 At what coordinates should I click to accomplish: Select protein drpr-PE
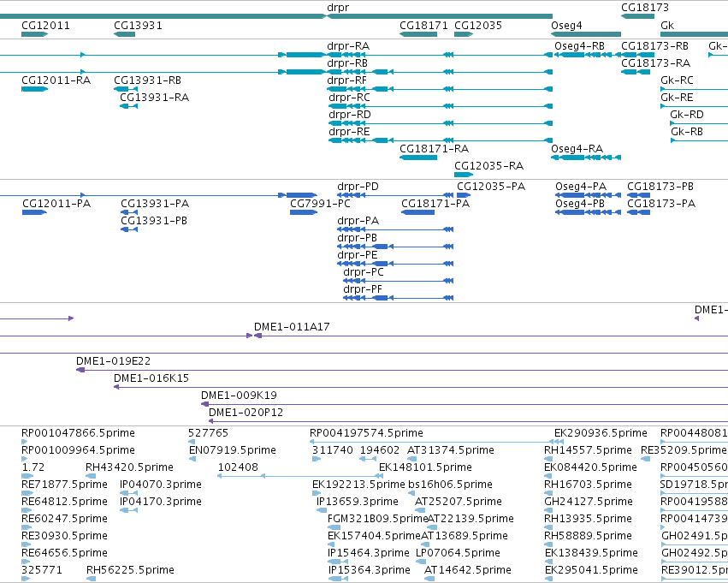(x=357, y=255)
